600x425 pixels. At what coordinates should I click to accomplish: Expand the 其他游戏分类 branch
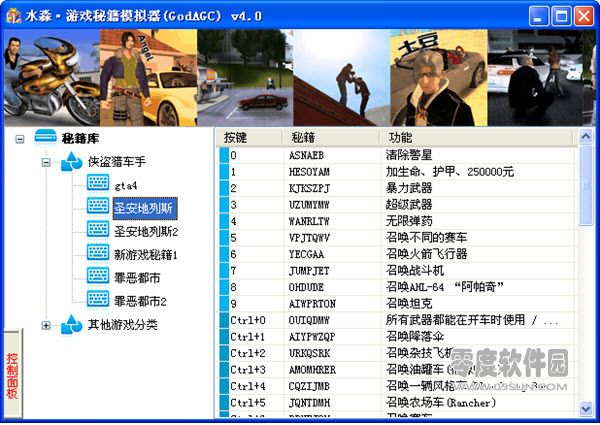click(46, 325)
